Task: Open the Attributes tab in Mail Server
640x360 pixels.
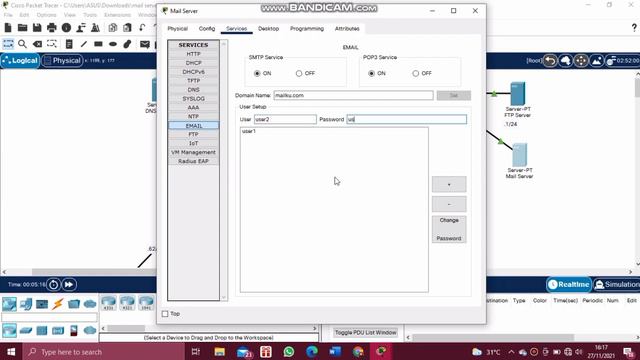Action: click(x=347, y=29)
